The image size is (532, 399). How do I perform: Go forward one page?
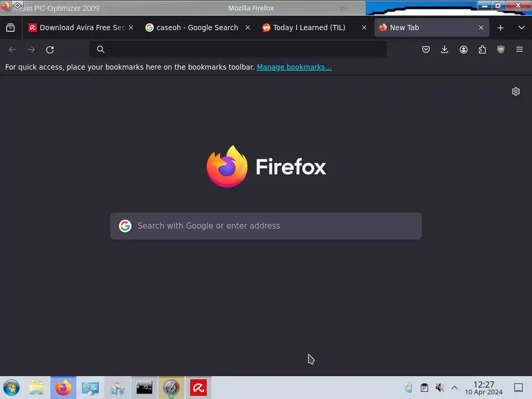[31, 49]
